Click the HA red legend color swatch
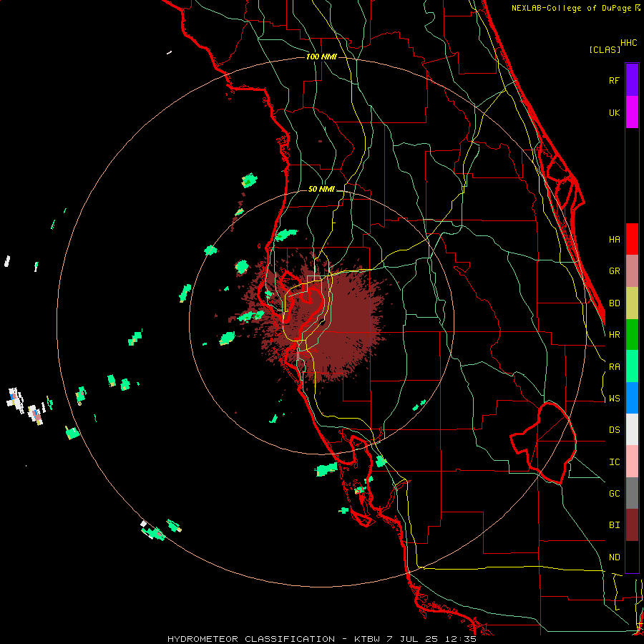Screen dimensions: 644x644 632,239
